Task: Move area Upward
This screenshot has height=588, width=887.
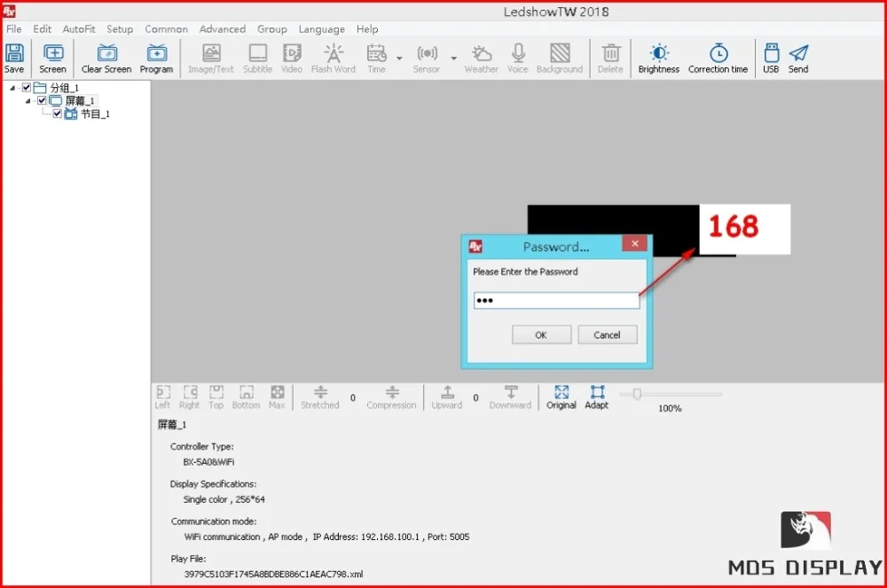Action: coord(447,397)
